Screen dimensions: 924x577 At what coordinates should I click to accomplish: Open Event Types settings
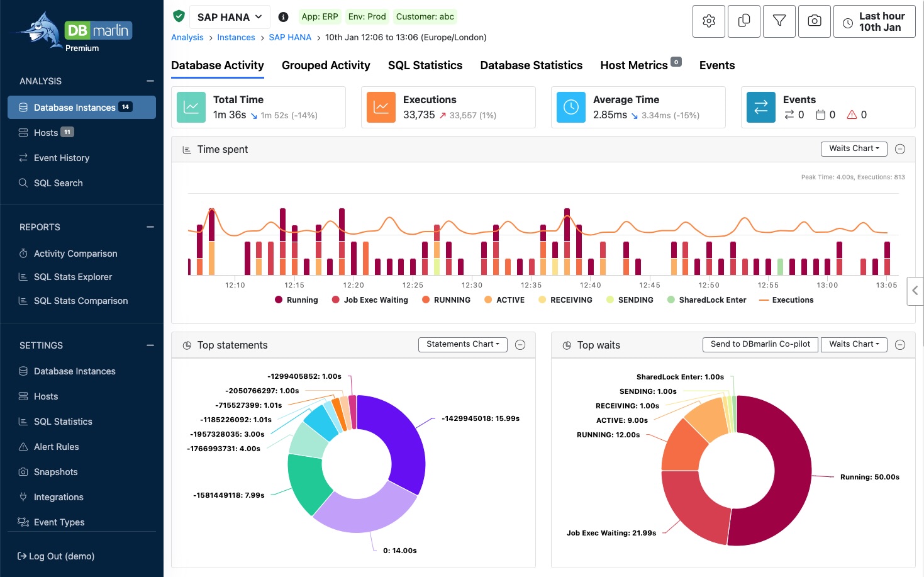[x=82, y=522]
